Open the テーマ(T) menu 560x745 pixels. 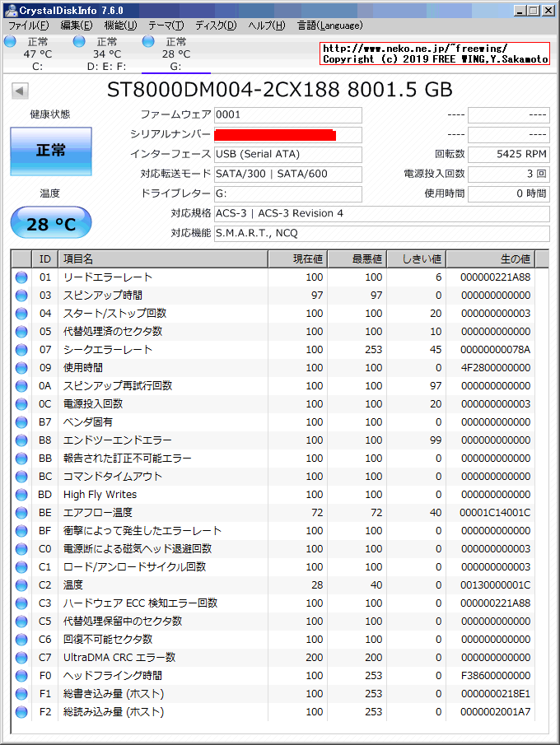pyautogui.click(x=166, y=26)
